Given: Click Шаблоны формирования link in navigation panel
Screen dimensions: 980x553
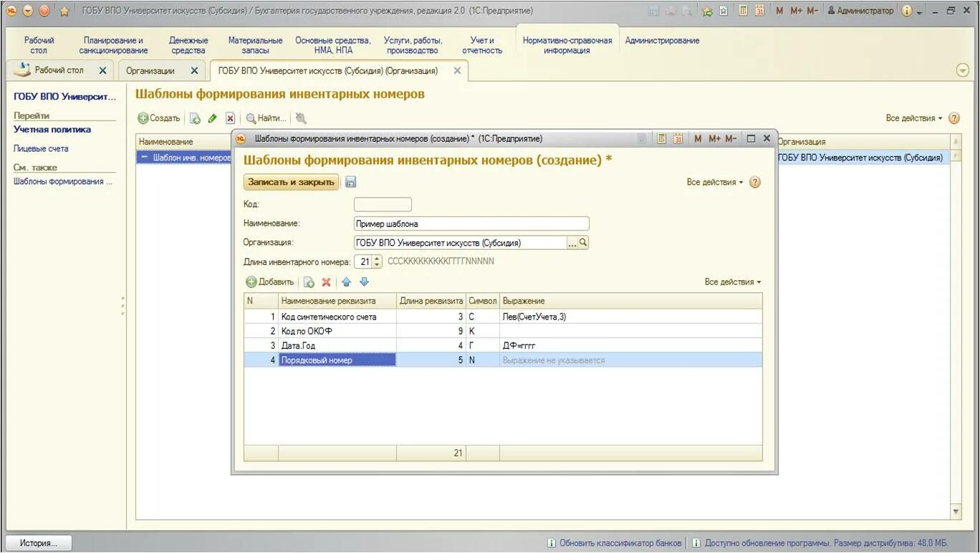Looking at the screenshot, I should point(63,181).
